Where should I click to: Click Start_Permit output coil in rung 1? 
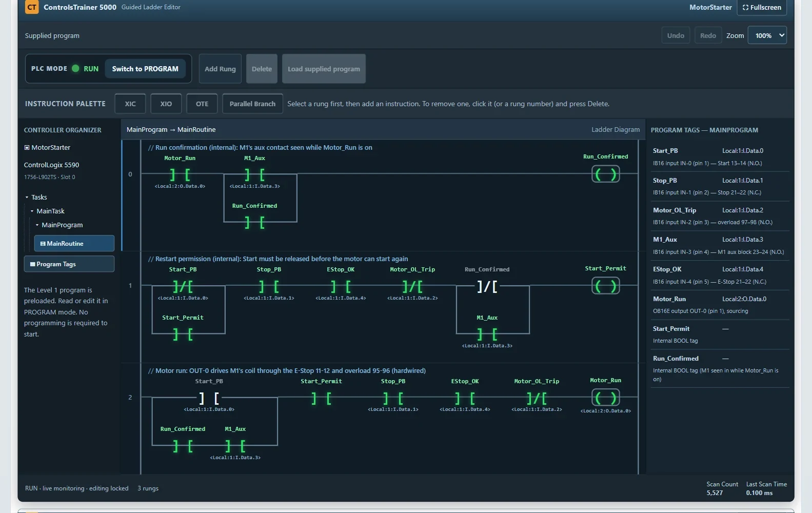pyautogui.click(x=606, y=286)
